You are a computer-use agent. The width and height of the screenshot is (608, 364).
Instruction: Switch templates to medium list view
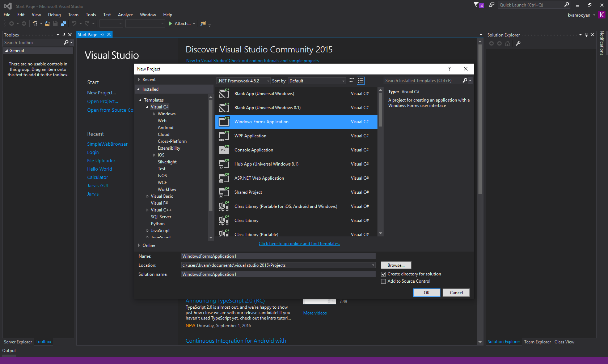[x=360, y=81]
